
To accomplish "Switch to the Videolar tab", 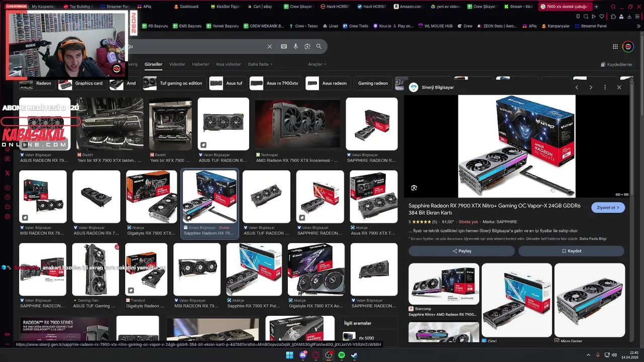I will [x=177, y=64].
